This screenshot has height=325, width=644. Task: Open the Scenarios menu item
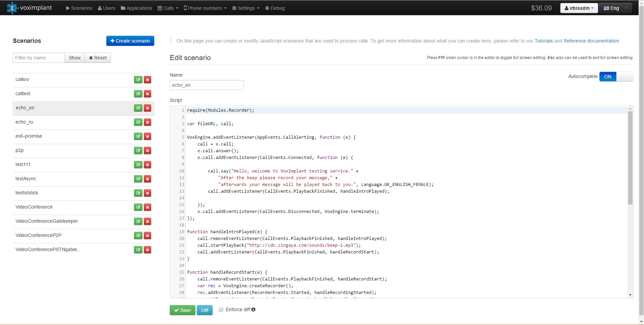pos(79,8)
